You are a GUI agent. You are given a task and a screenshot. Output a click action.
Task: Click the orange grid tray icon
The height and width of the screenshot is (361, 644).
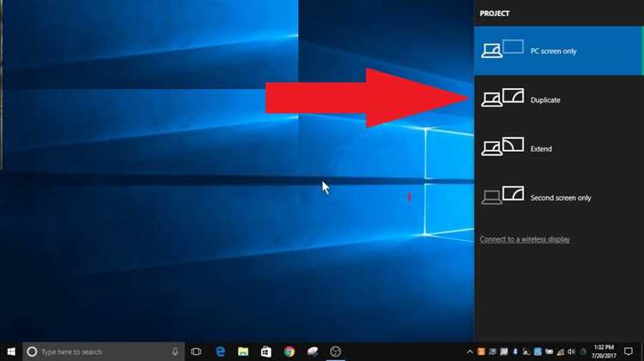click(481, 352)
